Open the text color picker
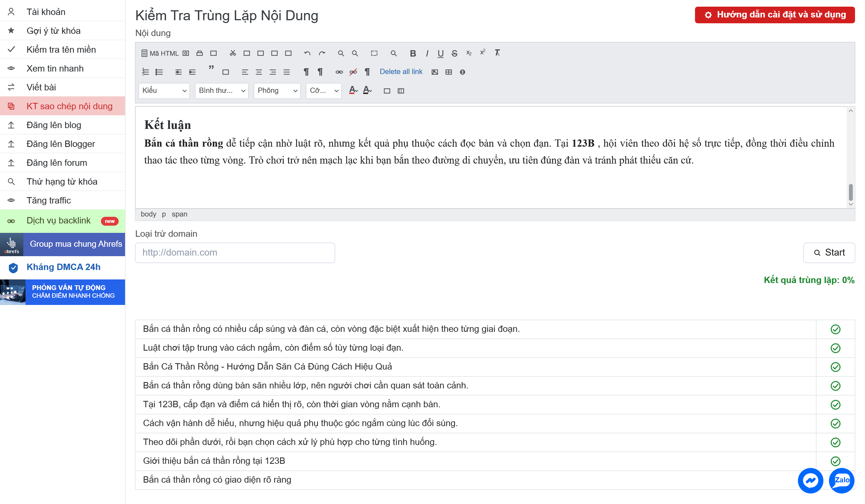865x504 pixels. (x=353, y=90)
